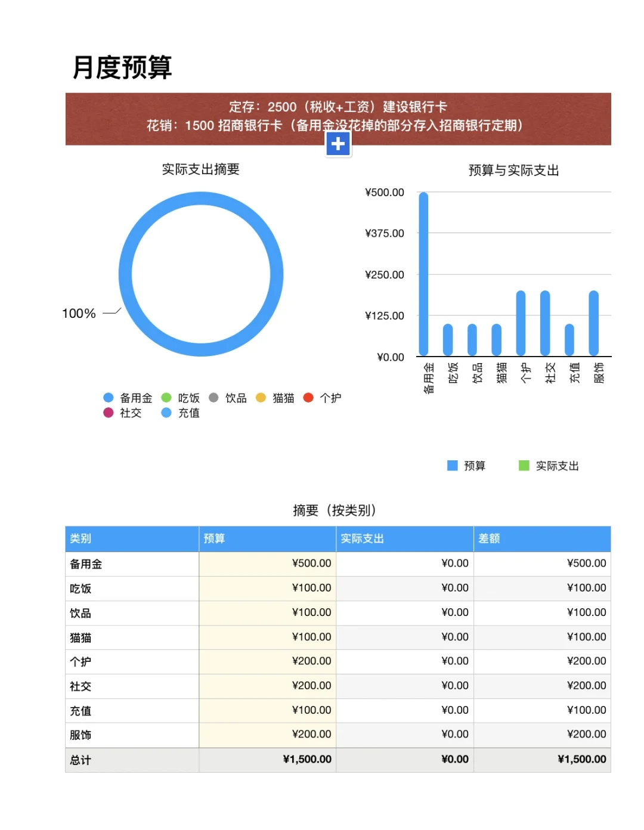This screenshot has height=830, width=644.
Task: Click the blue 预算 legend square
Action: coord(452,466)
